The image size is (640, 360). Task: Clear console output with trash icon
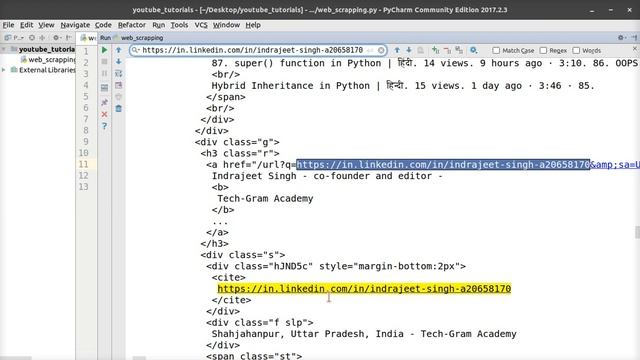point(118,109)
